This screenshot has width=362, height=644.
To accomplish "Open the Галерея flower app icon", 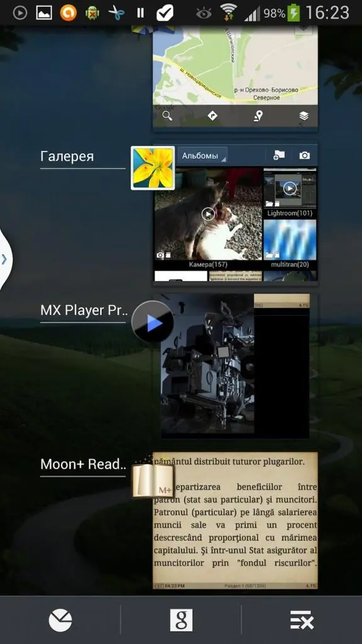I will 153,168.
